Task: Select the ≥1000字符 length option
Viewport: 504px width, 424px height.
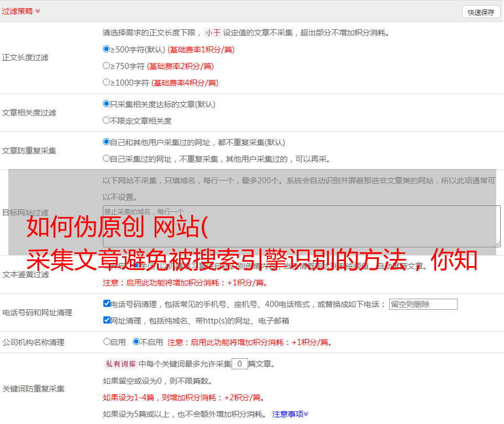Action: (106, 82)
